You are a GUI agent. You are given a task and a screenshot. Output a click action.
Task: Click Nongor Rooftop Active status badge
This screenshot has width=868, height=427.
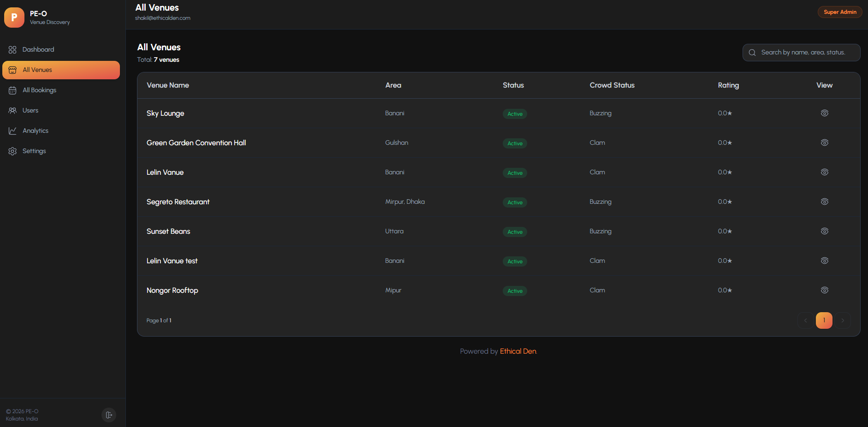pos(515,291)
